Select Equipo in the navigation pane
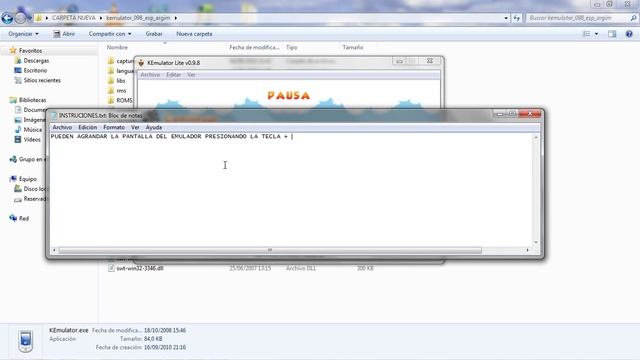The image size is (640, 360). tap(28, 179)
